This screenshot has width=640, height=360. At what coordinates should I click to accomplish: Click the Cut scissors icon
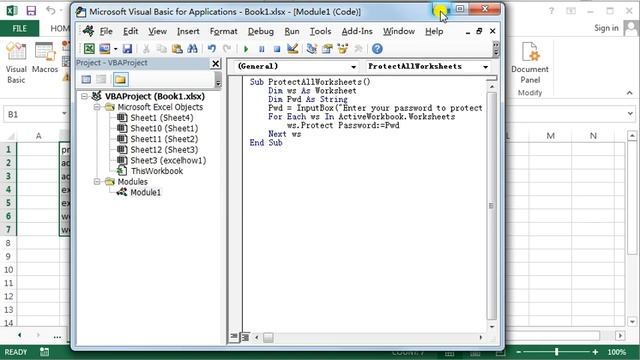pyautogui.click(x=146, y=49)
